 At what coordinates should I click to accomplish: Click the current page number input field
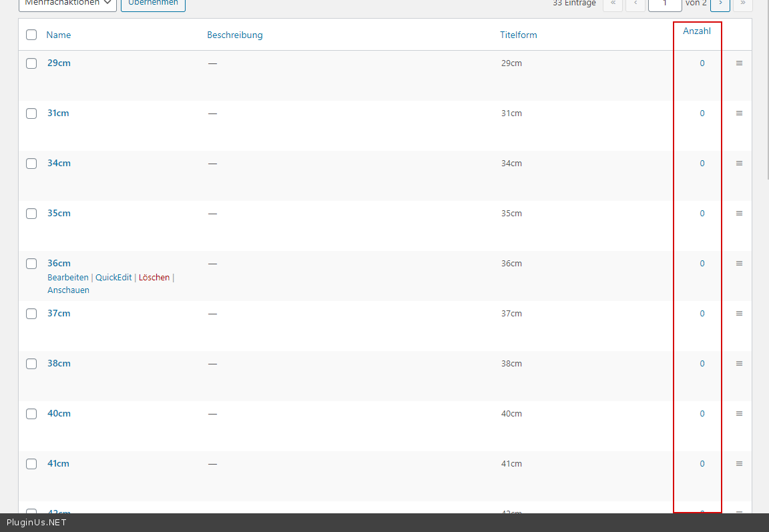[x=664, y=3]
